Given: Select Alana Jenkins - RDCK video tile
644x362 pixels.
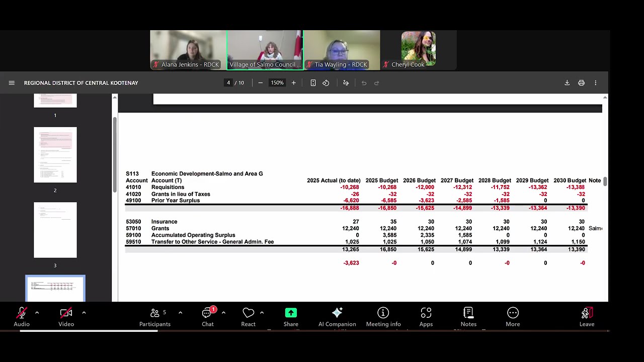Looking at the screenshot, I should tap(188, 50).
